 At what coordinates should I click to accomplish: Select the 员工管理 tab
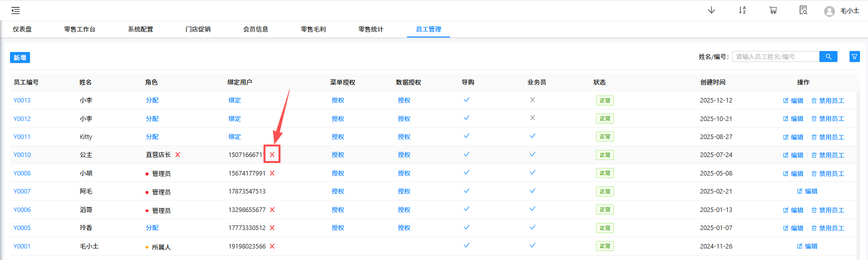click(x=428, y=29)
